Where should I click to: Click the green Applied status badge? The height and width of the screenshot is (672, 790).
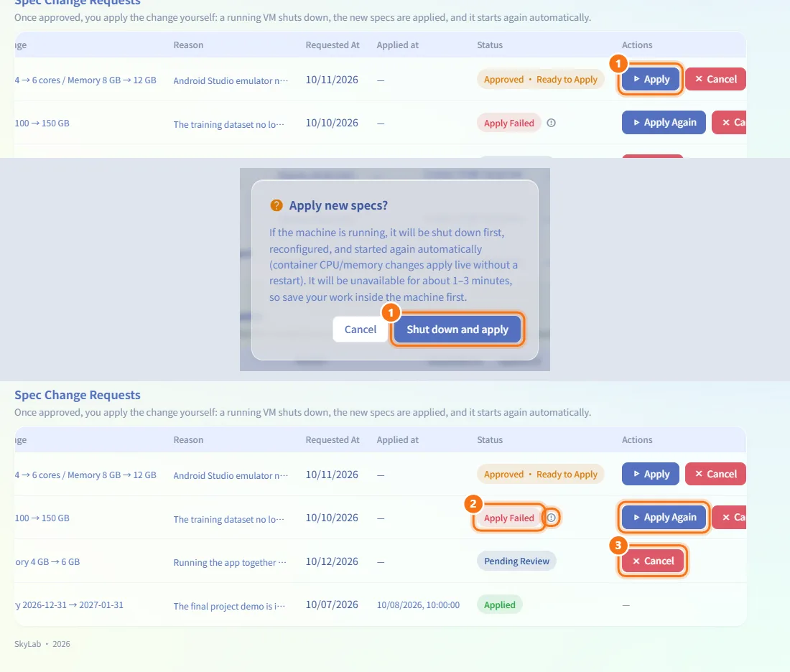(x=499, y=605)
